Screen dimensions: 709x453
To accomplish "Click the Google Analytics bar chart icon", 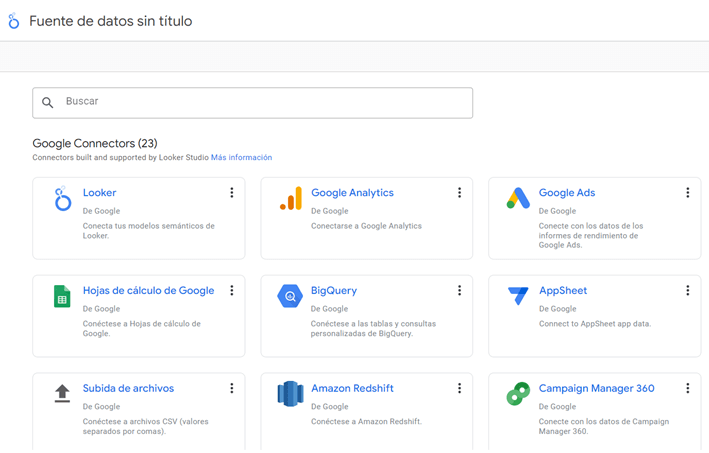I will click(291, 198).
